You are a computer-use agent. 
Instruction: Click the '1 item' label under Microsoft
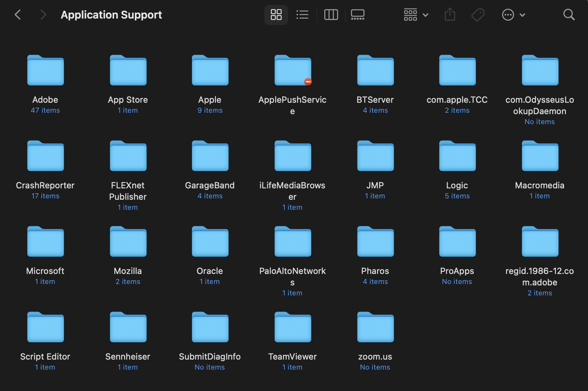(45, 281)
